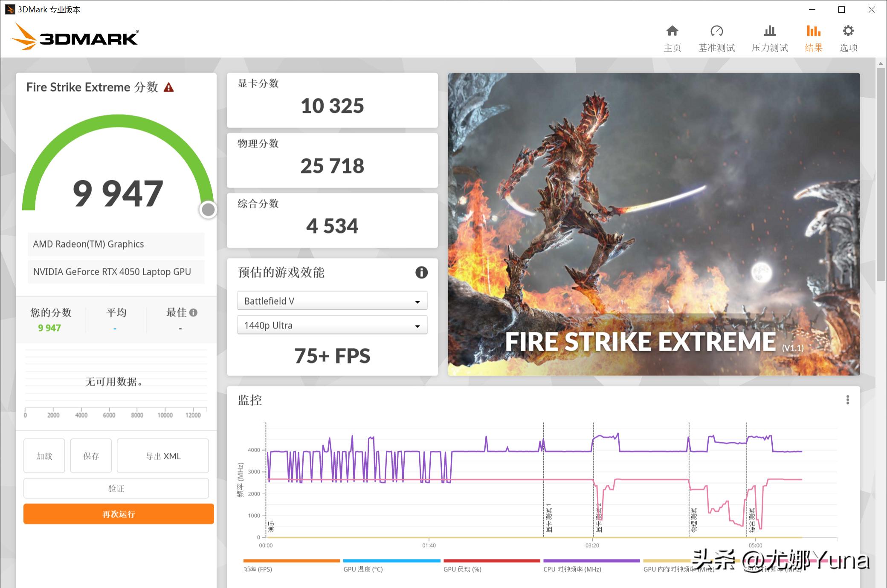Open the Battlefield V game dropdown

[332, 300]
